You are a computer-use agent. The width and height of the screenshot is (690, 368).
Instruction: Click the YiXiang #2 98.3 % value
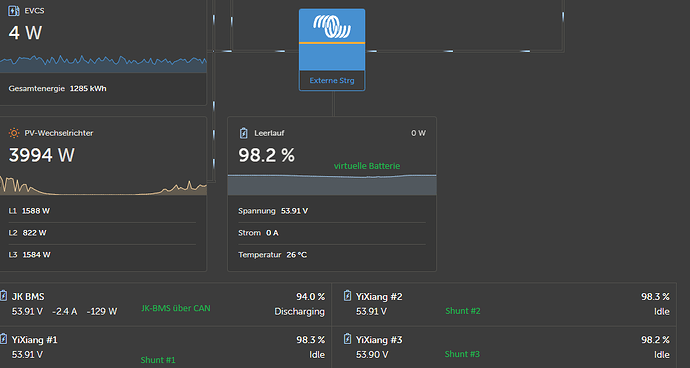point(655,297)
